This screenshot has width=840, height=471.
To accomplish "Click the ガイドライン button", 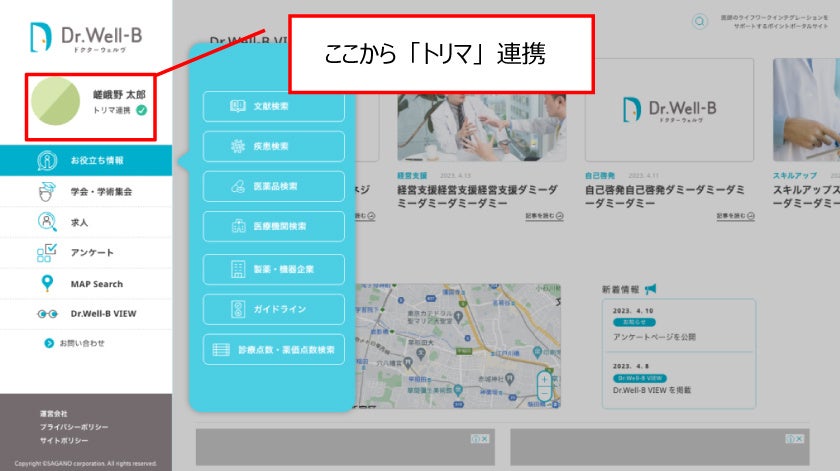I will click(x=274, y=309).
